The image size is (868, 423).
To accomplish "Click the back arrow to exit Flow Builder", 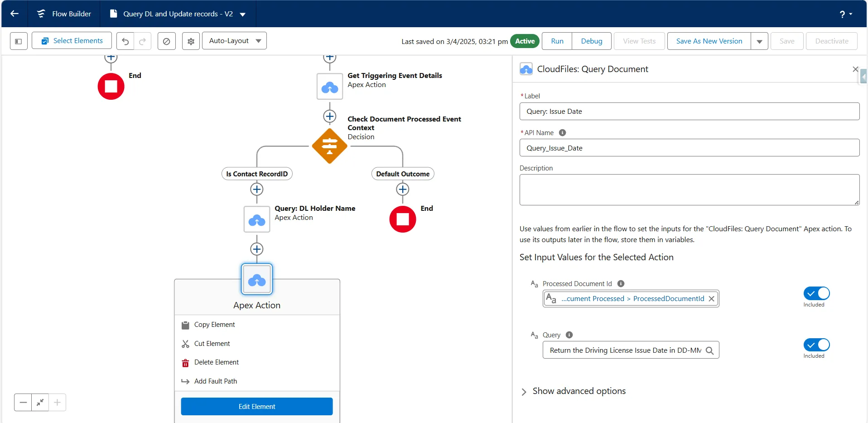I will 14,14.
